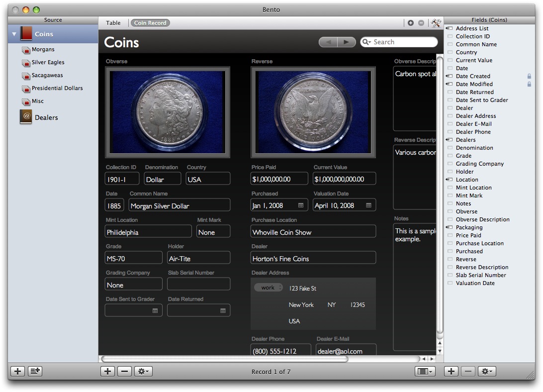Image resolution: width=543 pixels, height=392 pixels.
Task: Click the delete field minus button
Action: (x=468, y=372)
